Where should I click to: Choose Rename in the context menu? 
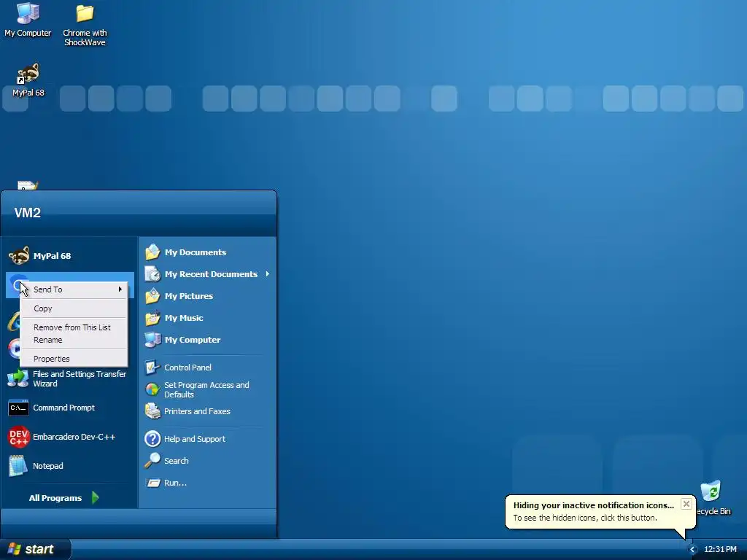(74, 340)
